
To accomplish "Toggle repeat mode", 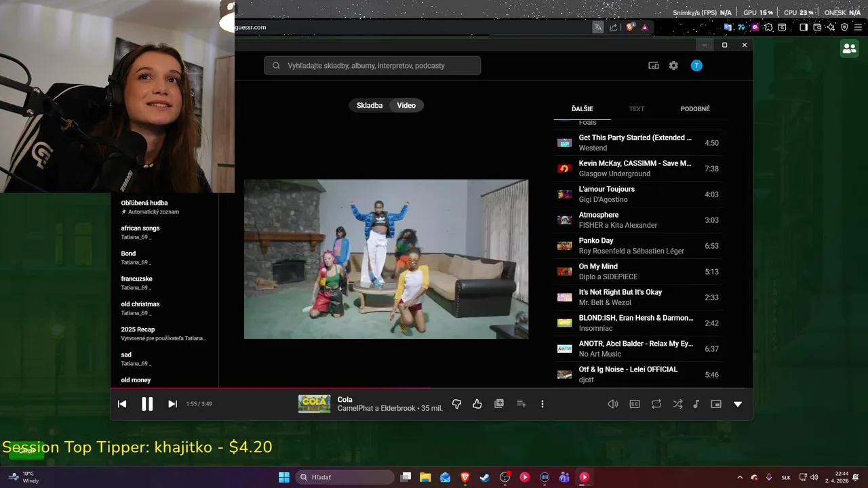I will click(656, 404).
